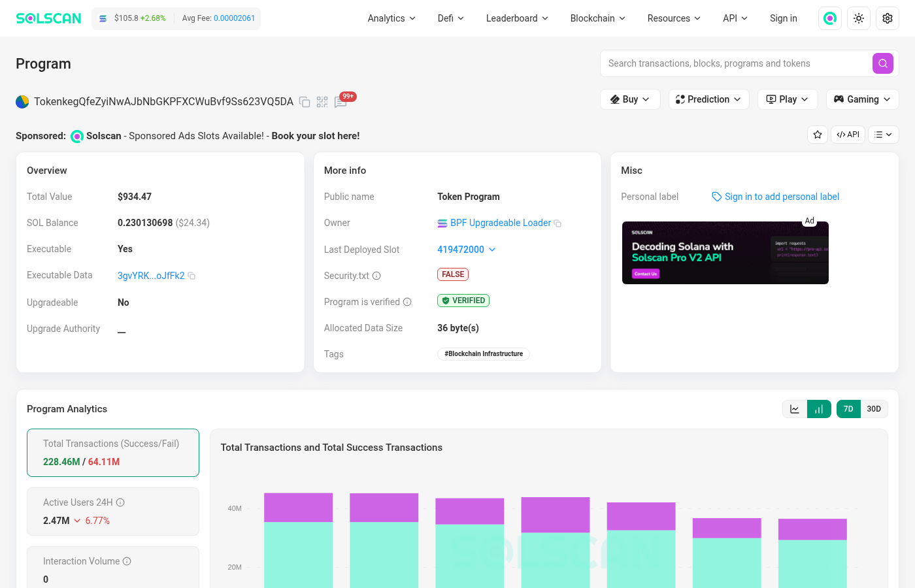Open the Solscan logo homepage
Viewport: 915px width, 588px height.
(48, 18)
